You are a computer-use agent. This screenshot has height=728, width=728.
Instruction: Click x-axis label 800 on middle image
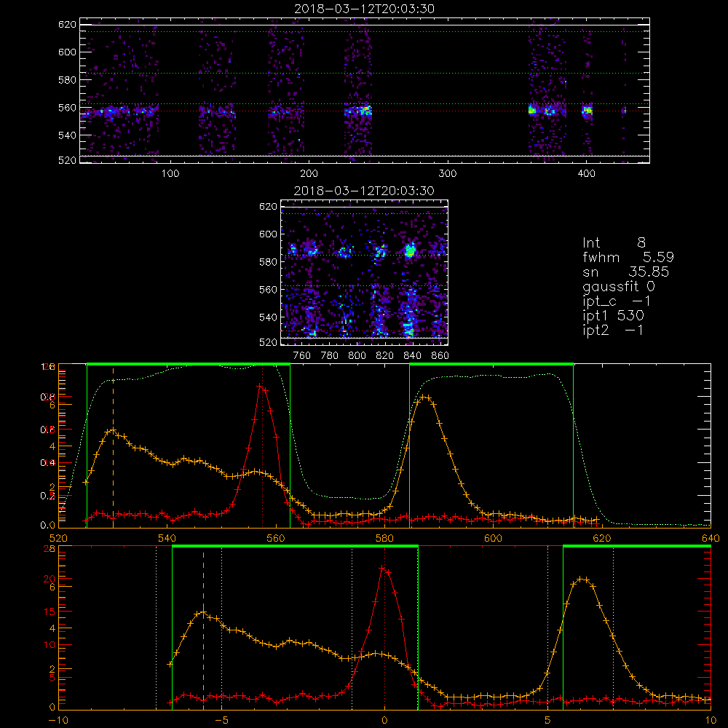click(357, 356)
